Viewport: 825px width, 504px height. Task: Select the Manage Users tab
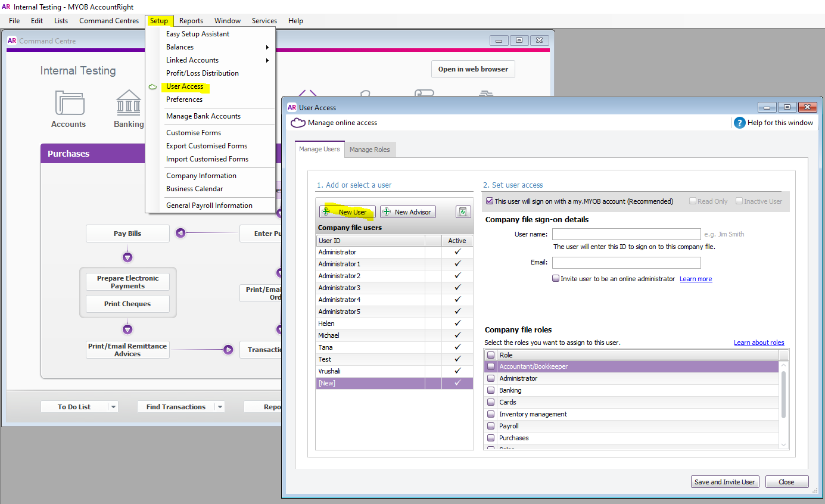tap(319, 149)
